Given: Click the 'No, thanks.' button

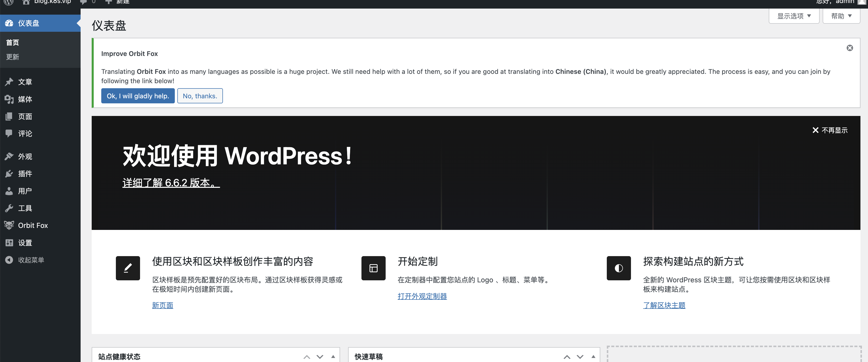Looking at the screenshot, I should click(x=200, y=96).
